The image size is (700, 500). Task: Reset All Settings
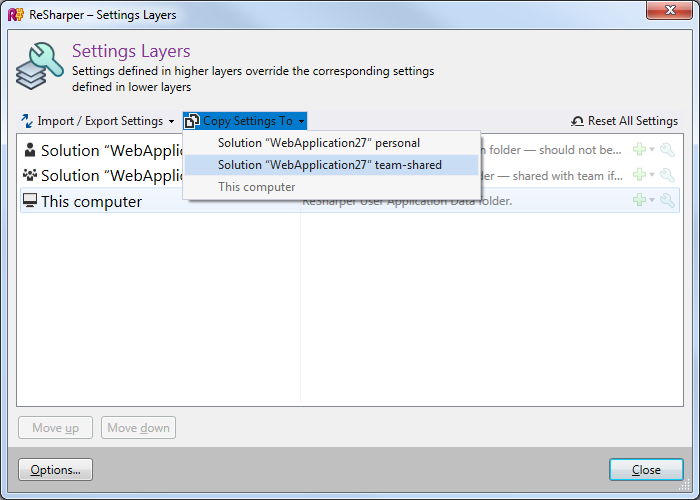pos(625,121)
